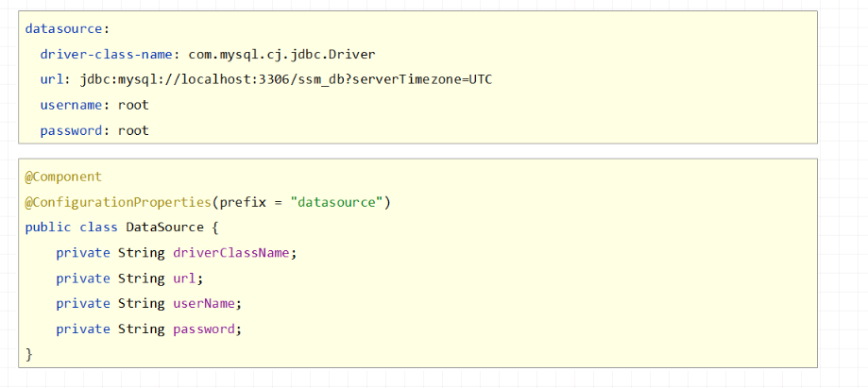Click the userName field name
The height and width of the screenshot is (388, 868).
click(x=204, y=304)
